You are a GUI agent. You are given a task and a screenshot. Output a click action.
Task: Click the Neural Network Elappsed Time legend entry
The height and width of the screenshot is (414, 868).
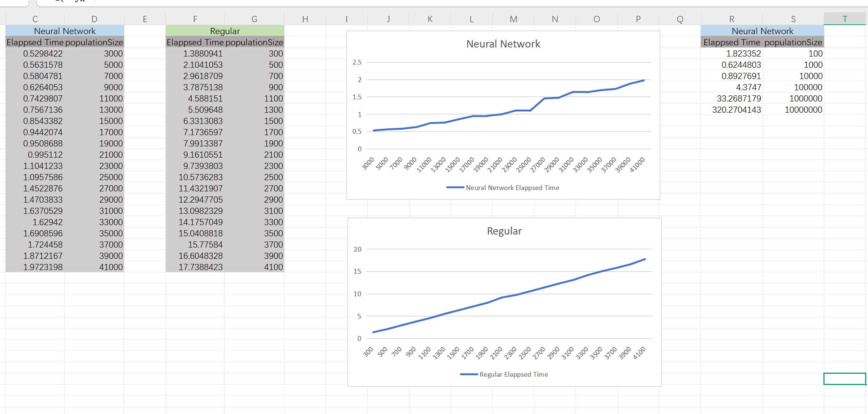[x=512, y=188]
